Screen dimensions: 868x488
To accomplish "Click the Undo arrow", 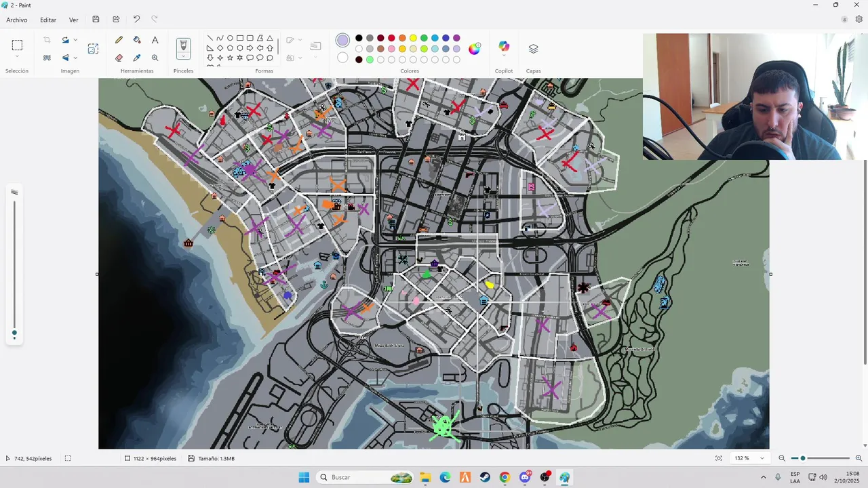I will (x=136, y=20).
